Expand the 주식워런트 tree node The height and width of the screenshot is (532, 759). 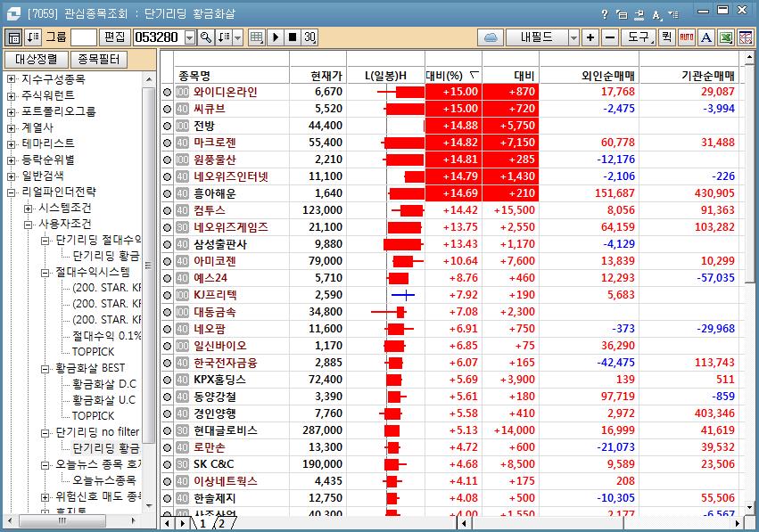pyautogui.click(x=11, y=95)
